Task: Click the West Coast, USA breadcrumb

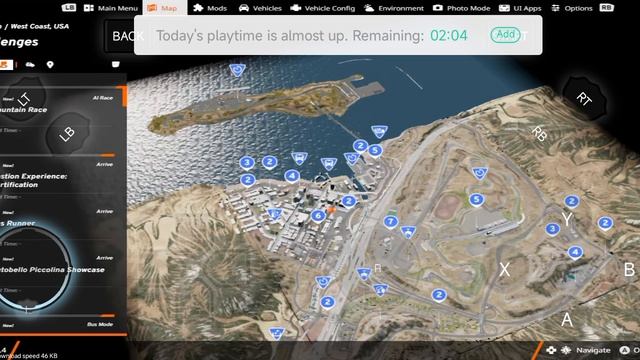Action: click(x=40, y=27)
